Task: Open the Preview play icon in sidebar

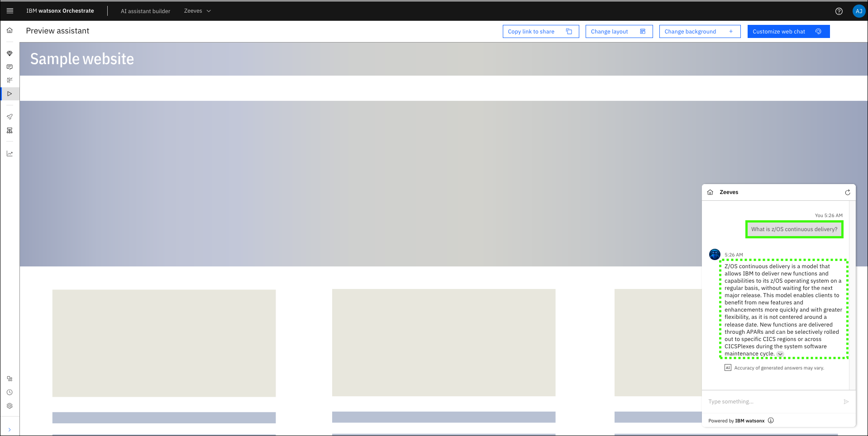Action: point(10,94)
